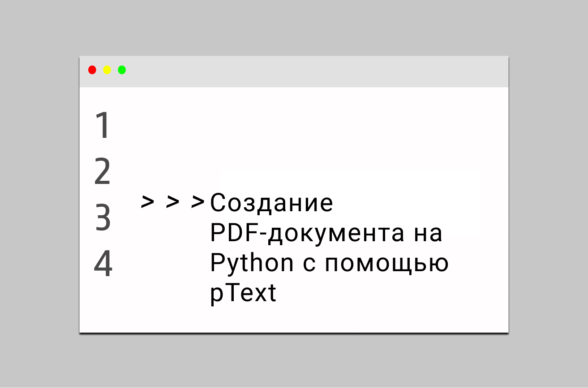This screenshot has width=588, height=388.
Task: Select line number 2 in gutter
Action: click(103, 172)
